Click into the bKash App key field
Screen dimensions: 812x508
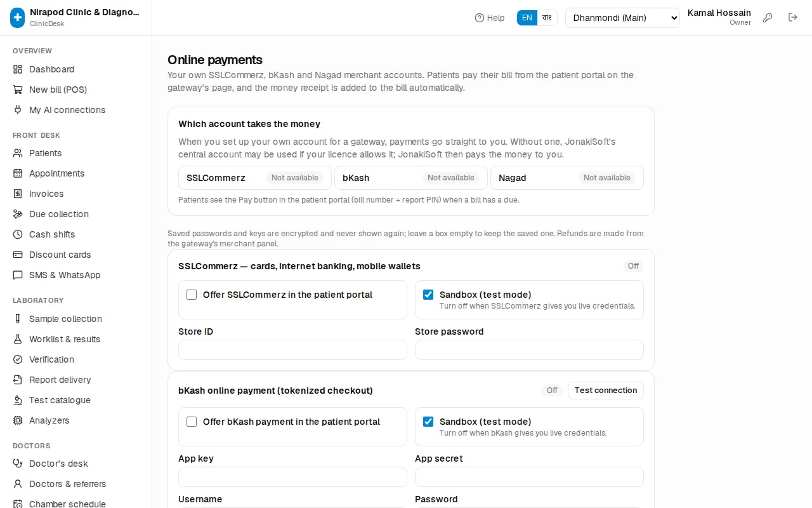click(292, 477)
